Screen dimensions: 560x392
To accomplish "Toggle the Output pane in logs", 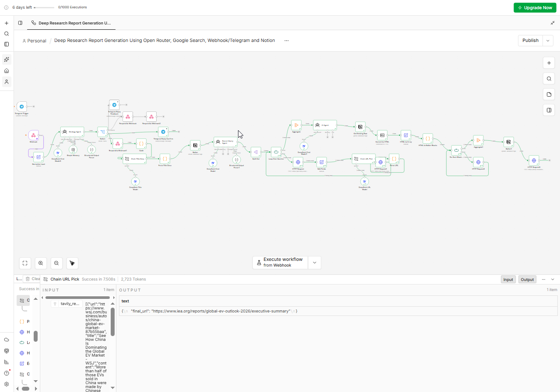I will pos(527,280).
